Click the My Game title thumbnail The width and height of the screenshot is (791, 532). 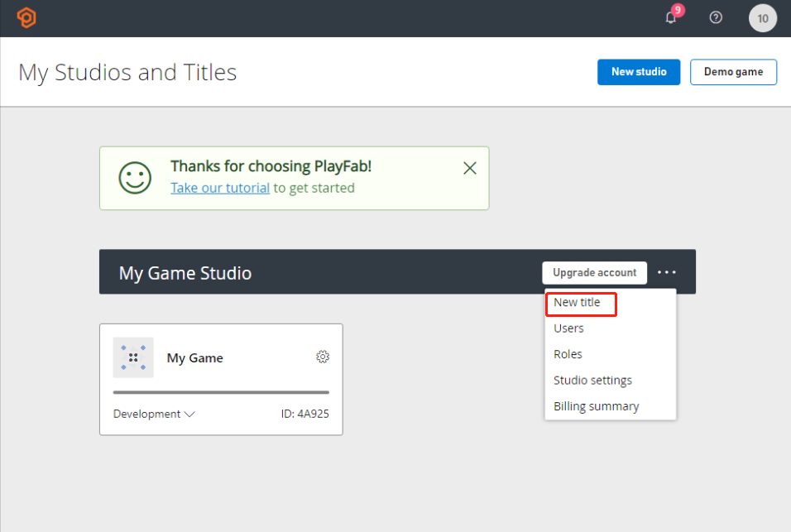coord(133,357)
